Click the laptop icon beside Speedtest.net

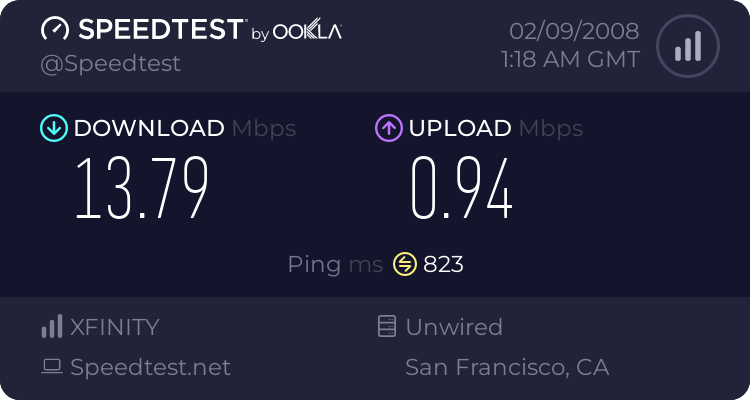52,367
